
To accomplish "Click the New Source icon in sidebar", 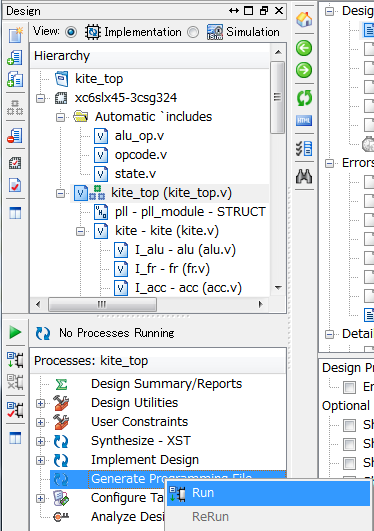I will tap(15, 35).
